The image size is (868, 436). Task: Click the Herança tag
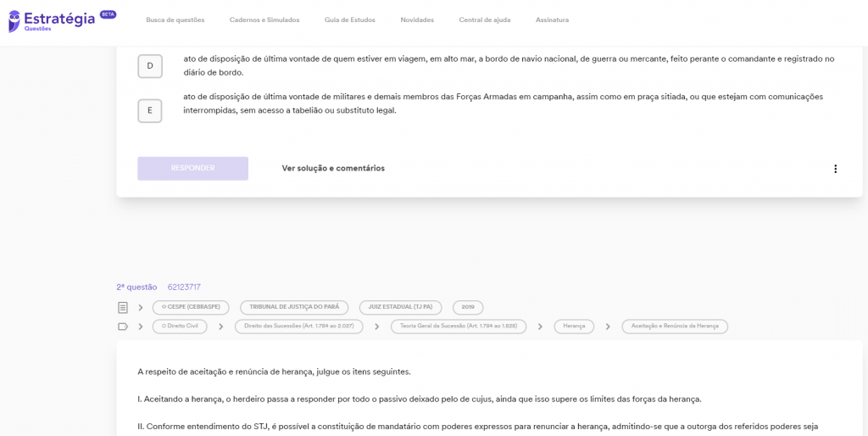pyautogui.click(x=574, y=327)
